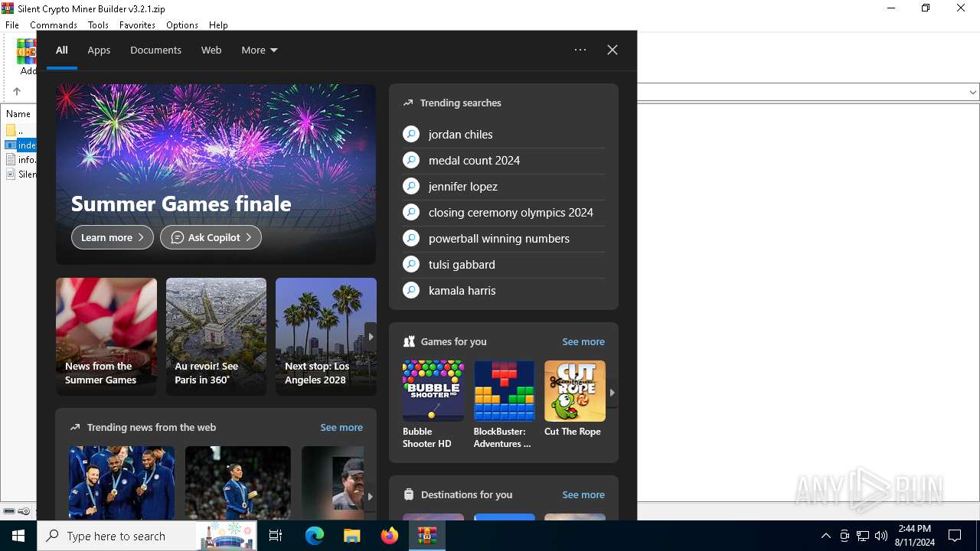
Task: Open the WinRAR Commands menu
Action: pyautogui.click(x=54, y=25)
